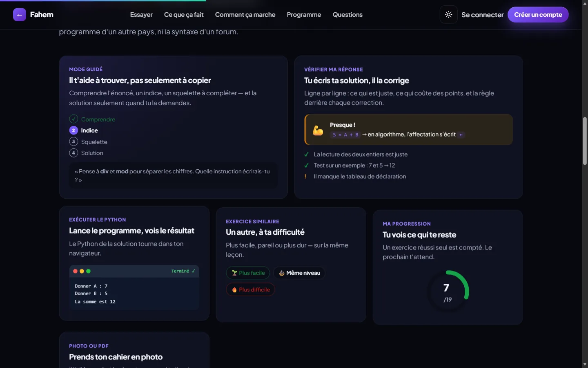Click the flexed arm emoji in Presque card
588x368 pixels.
point(318,130)
